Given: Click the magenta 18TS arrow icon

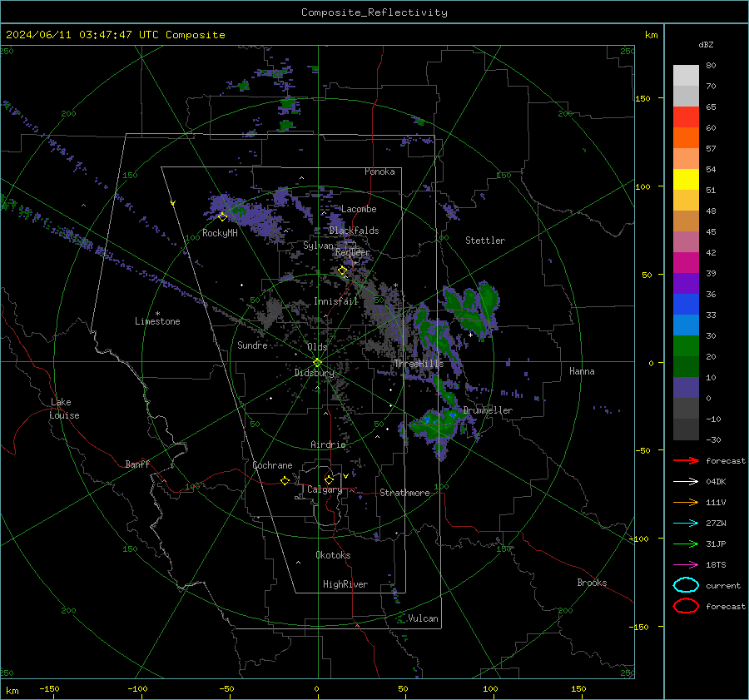Looking at the screenshot, I should click(686, 565).
